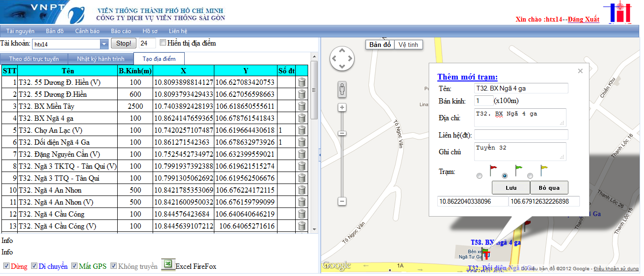
Task: Export the list with the Excel icon
Action: pos(168,265)
